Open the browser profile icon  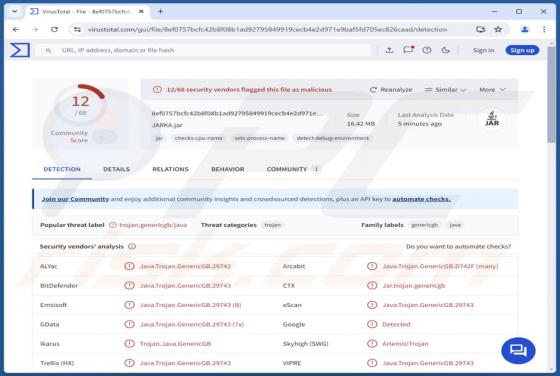click(x=524, y=29)
